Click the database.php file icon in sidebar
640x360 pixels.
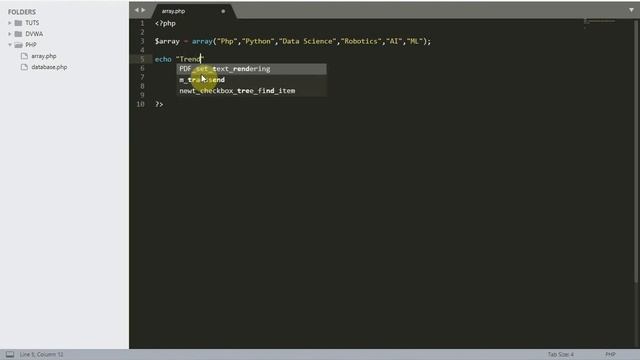[x=24, y=67]
